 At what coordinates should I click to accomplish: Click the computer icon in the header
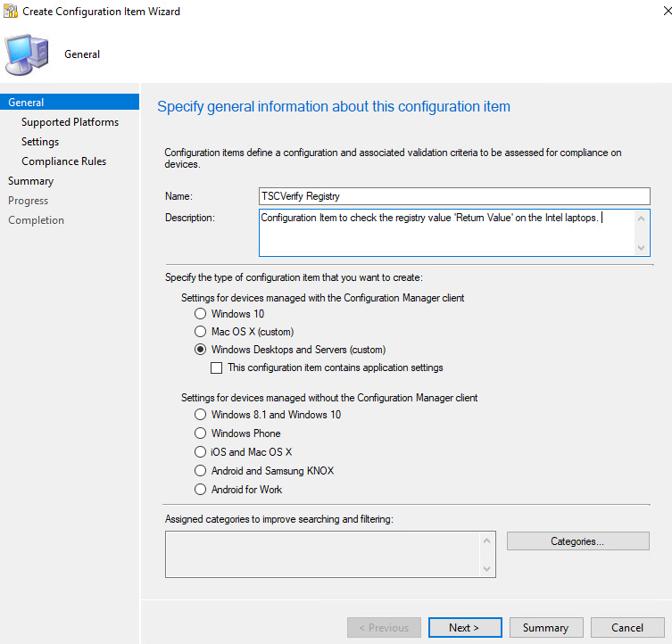point(27,54)
